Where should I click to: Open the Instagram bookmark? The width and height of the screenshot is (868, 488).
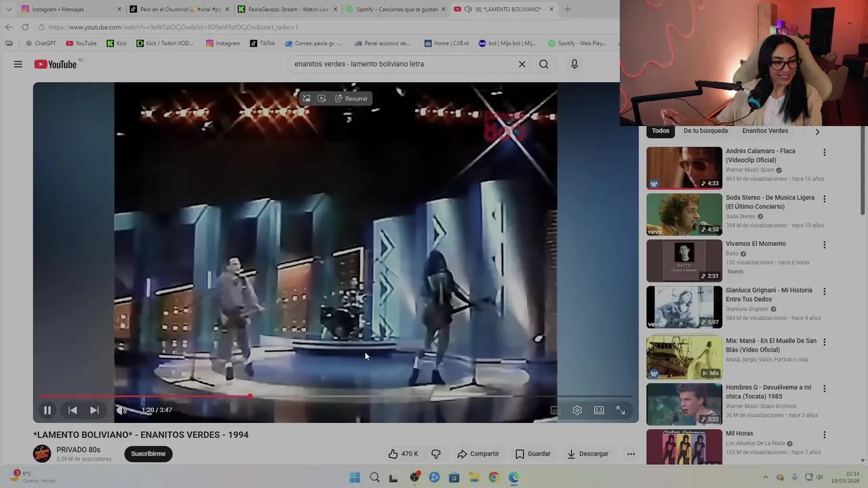(x=223, y=43)
